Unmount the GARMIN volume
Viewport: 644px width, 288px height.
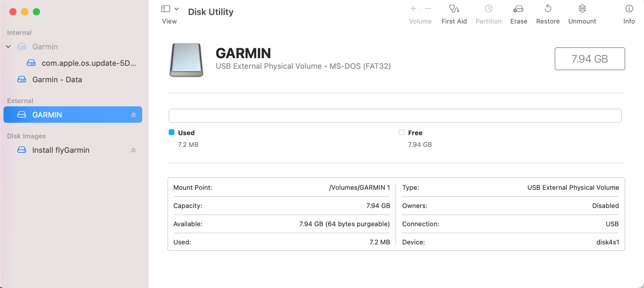[x=582, y=13]
